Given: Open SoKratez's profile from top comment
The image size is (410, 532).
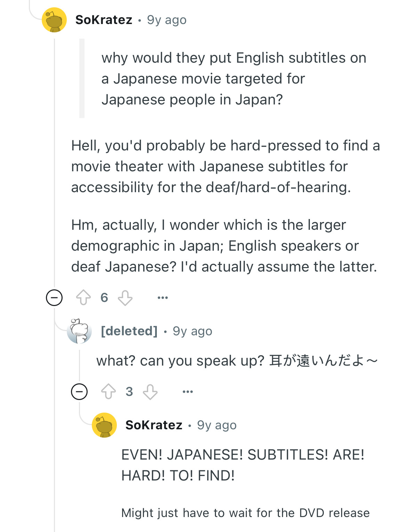Looking at the screenshot, I should tap(104, 20).
